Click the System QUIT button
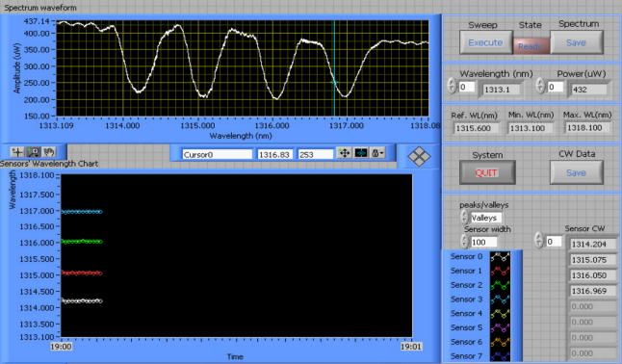622x364 pixels. pos(487,172)
